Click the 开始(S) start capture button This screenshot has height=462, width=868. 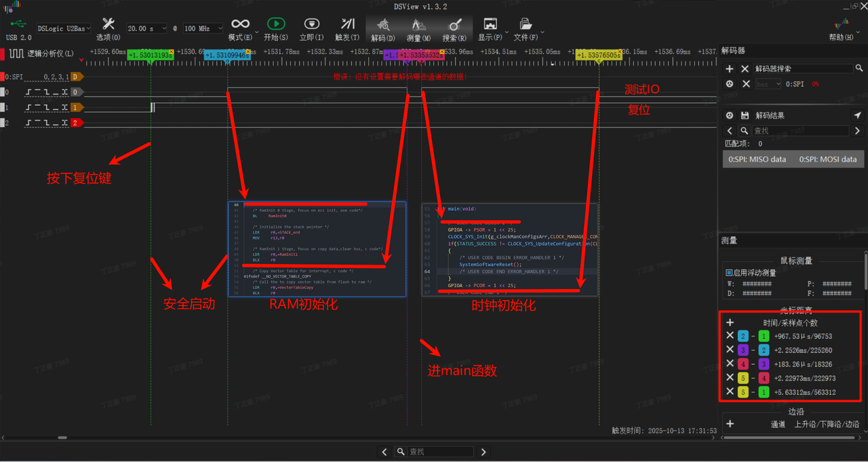pyautogui.click(x=275, y=28)
